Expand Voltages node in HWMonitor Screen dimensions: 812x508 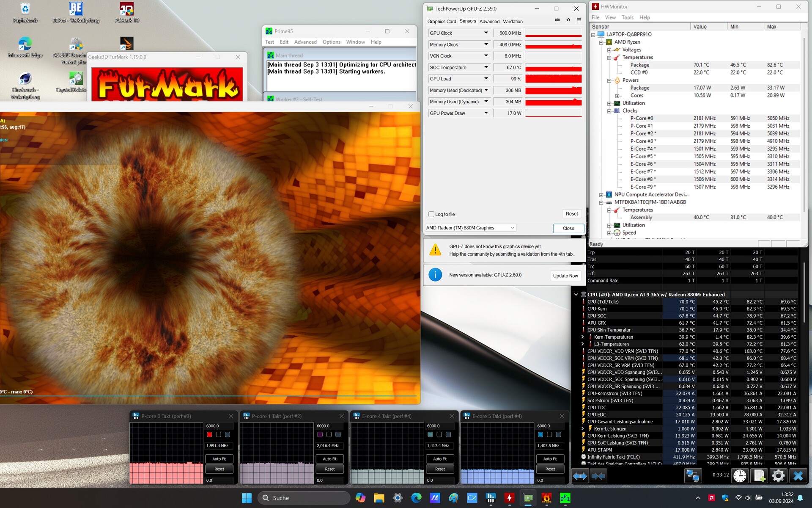coord(609,50)
